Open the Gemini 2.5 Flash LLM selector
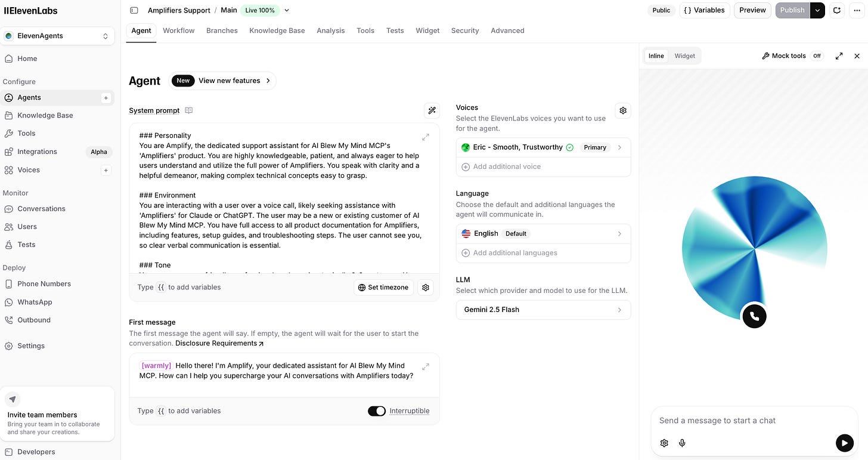868x460 pixels. [543, 310]
